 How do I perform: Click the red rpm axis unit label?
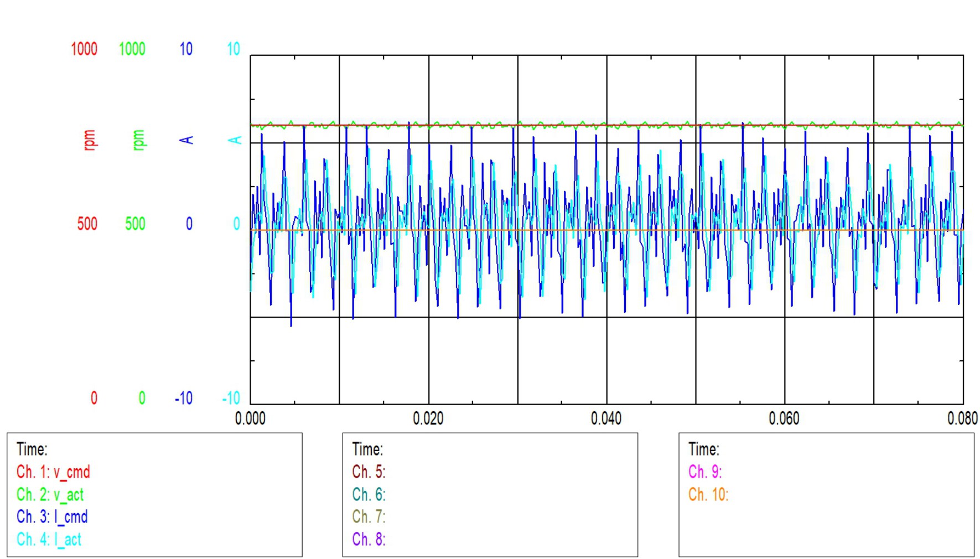(x=89, y=140)
